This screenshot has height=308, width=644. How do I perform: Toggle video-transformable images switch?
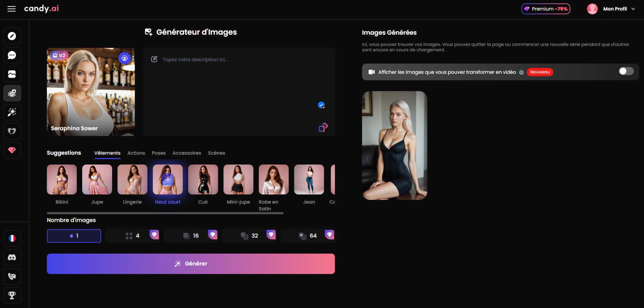click(626, 71)
